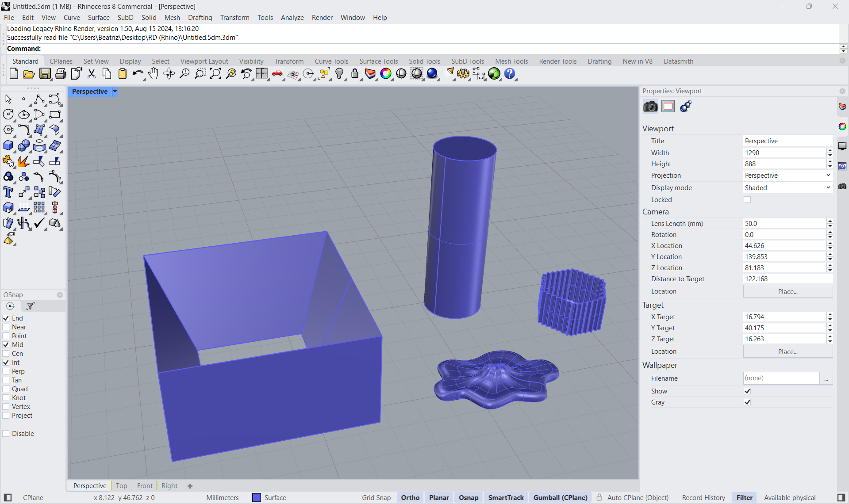The width and height of the screenshot is (849, 504).
Task: Open the Surface menu
Action: [98, 18]
